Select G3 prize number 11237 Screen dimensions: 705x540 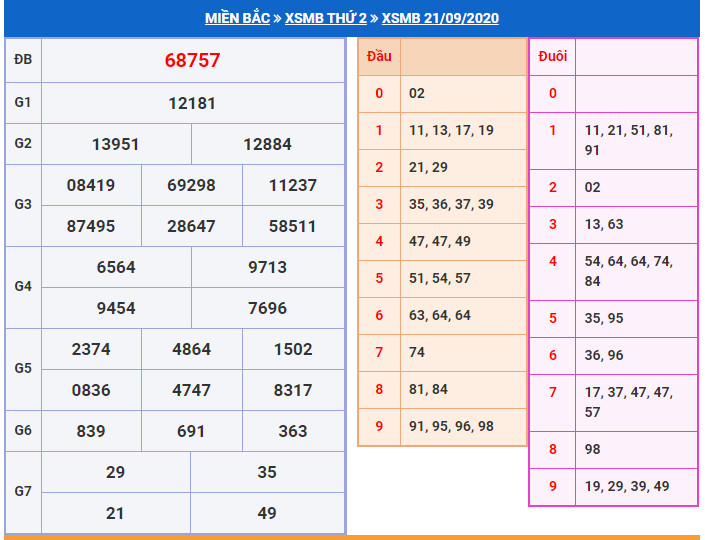pos(293,185)
